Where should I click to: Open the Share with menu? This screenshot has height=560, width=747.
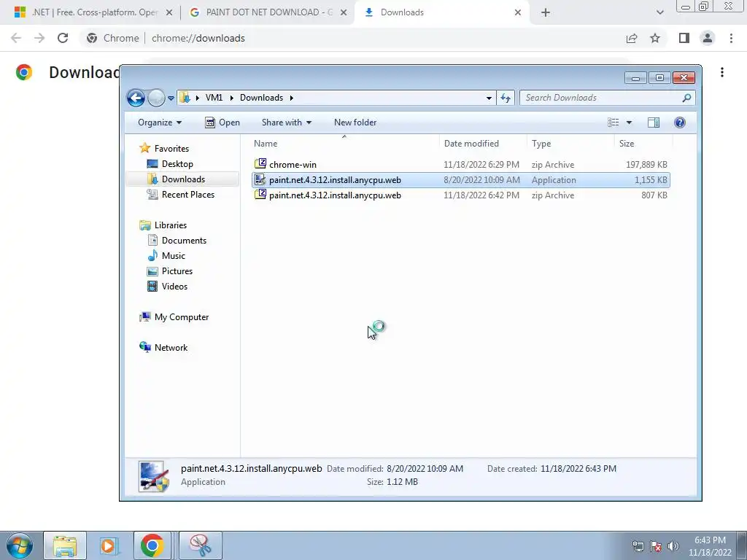pyautogui.click(x=286, y=122)
